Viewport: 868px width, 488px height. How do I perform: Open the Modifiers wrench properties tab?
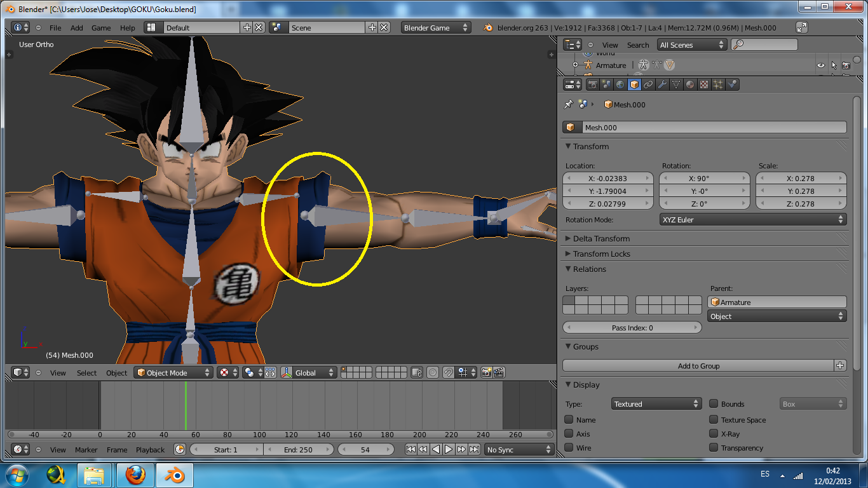click(x=662, y=85)
